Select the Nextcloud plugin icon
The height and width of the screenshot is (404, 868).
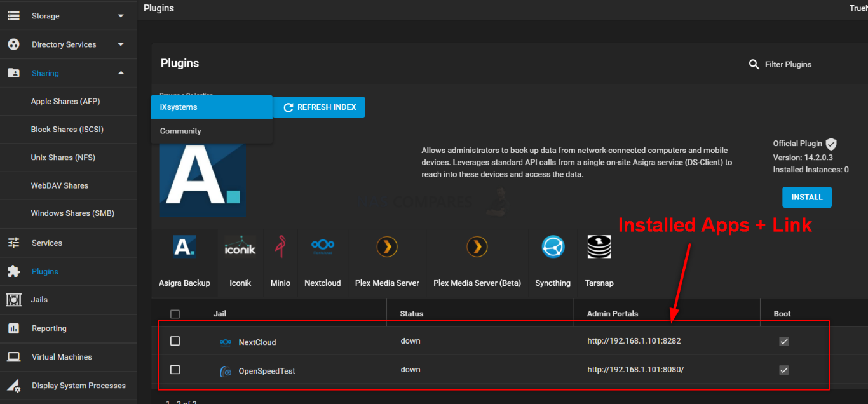323,246
